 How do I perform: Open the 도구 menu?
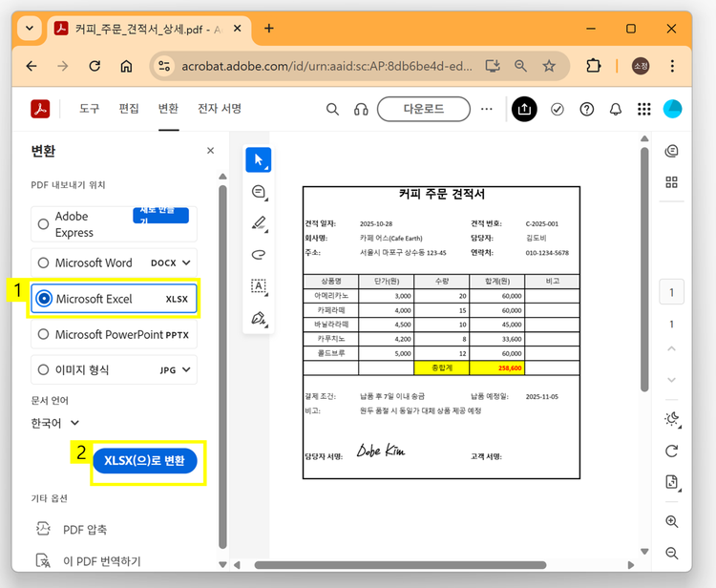coord(89,109)
